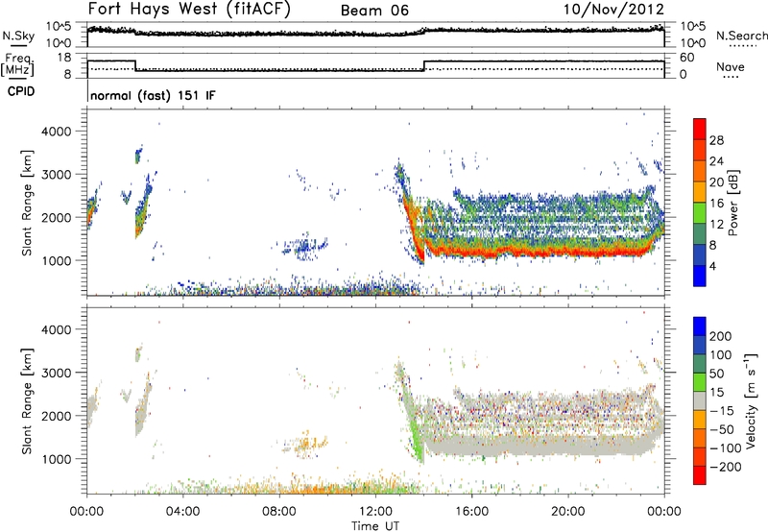Click the '1000' tick on velocity panel

click(x=57, y=459)
